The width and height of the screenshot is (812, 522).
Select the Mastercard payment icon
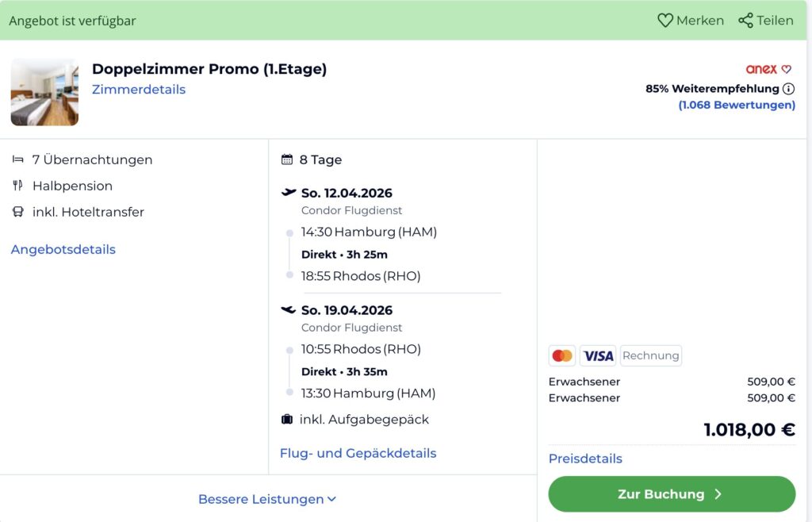(561, 355)
